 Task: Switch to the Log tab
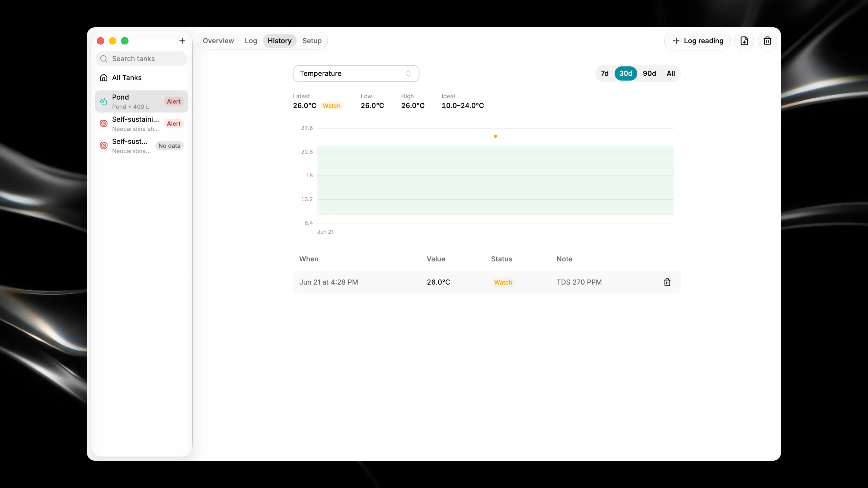click(x=251, y=41)
